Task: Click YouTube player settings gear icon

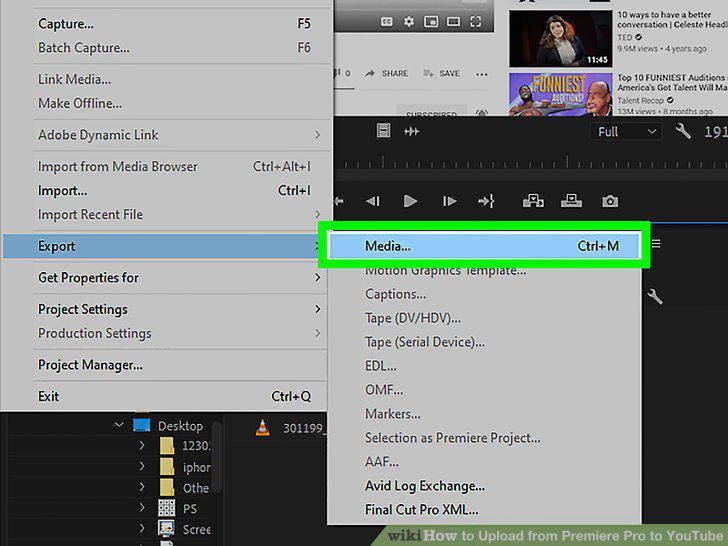Action: 409,21
